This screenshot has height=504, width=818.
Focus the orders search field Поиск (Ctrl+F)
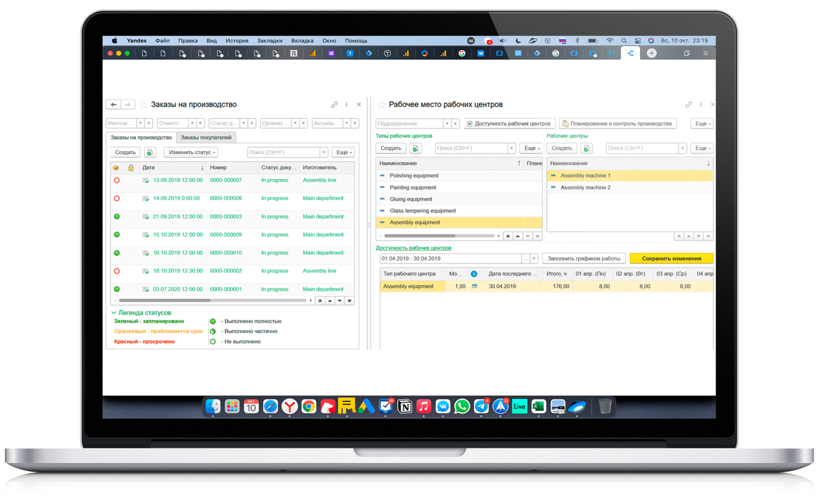283,152
